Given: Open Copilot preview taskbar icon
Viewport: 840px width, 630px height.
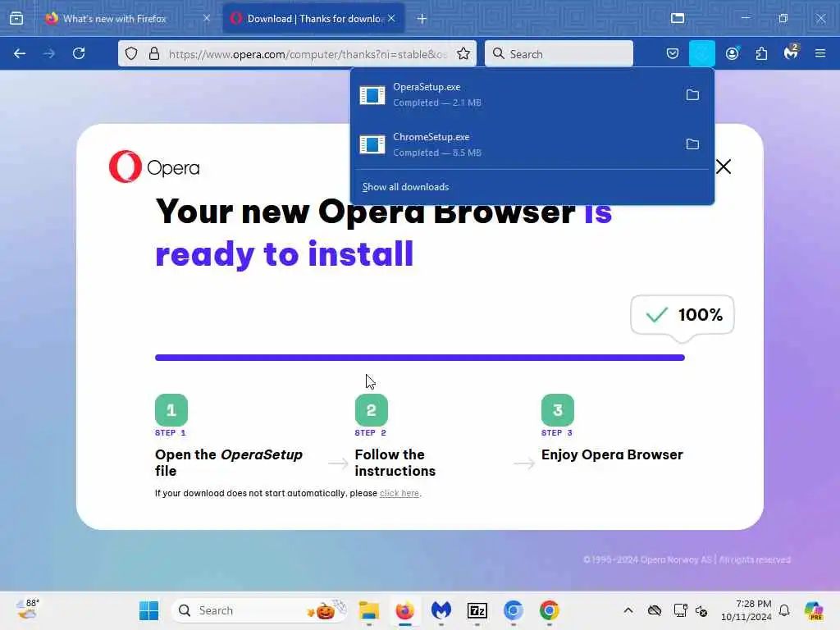Looking at the screenshot, I should pyautogui.click(x=815, y=610).
